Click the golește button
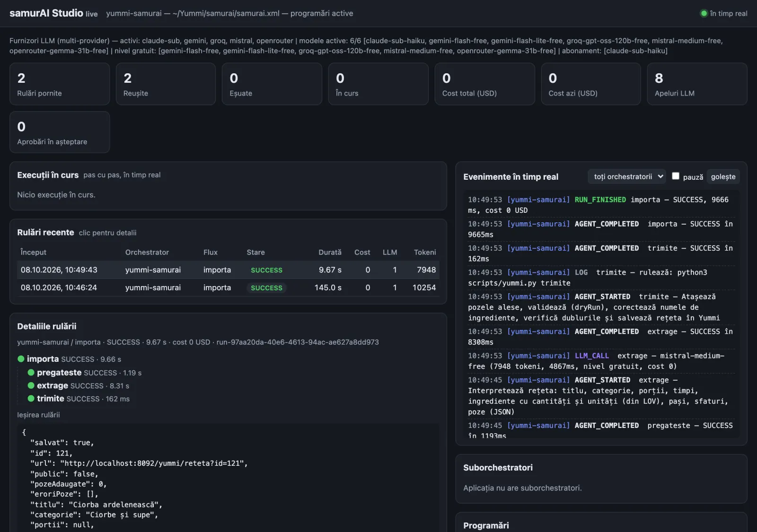 (x=723, y=176)
